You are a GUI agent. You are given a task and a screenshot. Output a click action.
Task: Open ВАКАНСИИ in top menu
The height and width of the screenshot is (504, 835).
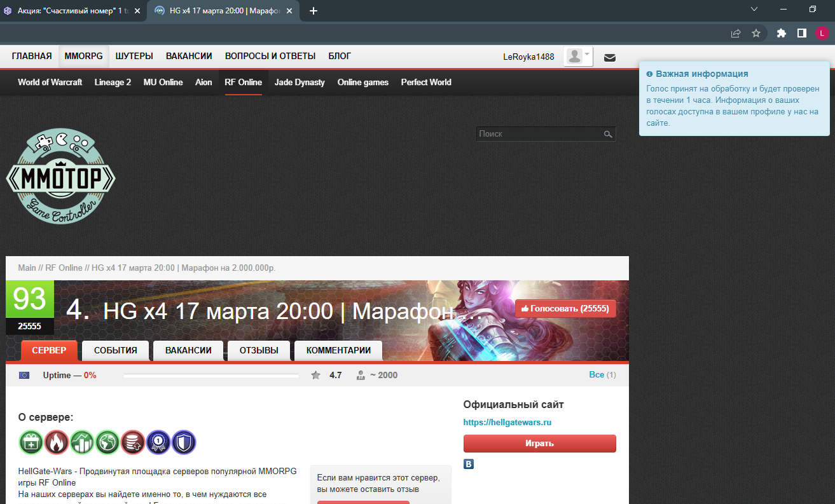(x=189, y=56)
